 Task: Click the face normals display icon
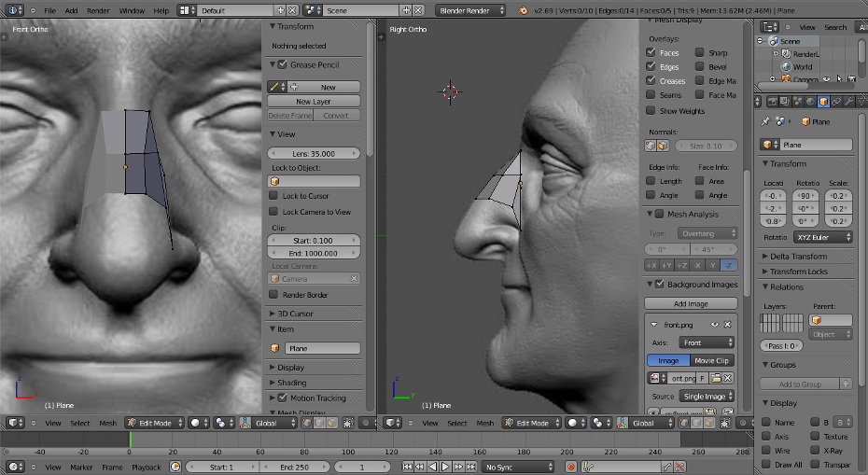click(663, 147)
